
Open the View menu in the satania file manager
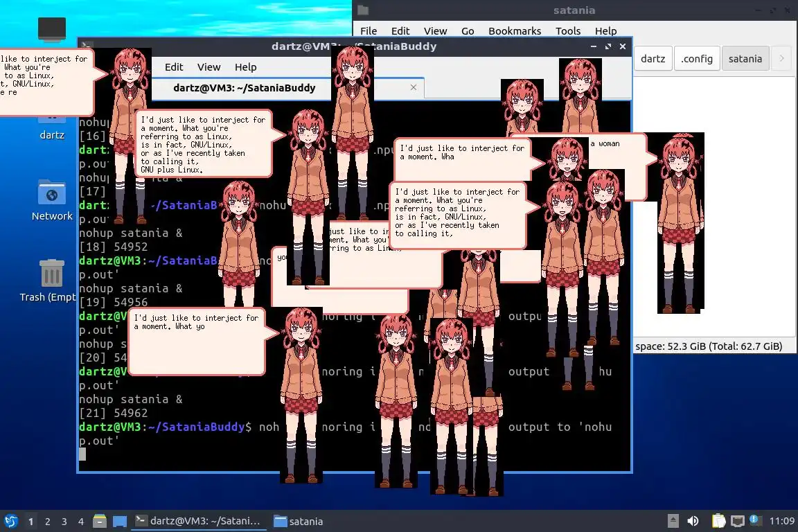coord(435,30)
